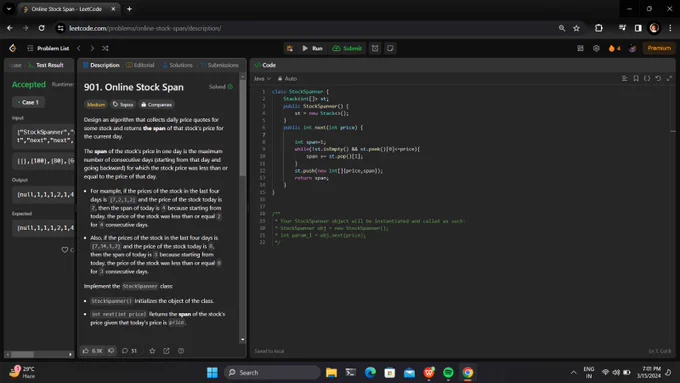Run the code

pyautogui.click(x=312, y=48)
